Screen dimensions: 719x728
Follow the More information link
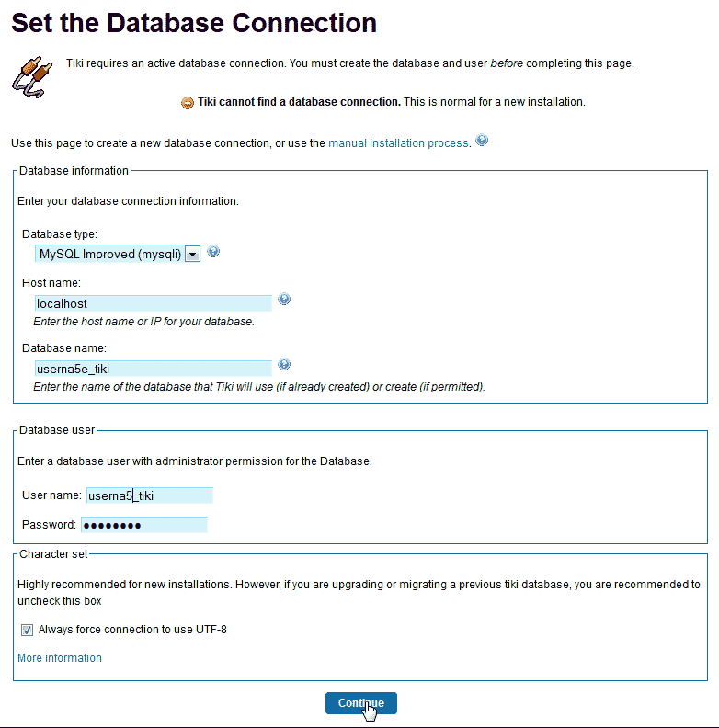click(x=60, y=658)
